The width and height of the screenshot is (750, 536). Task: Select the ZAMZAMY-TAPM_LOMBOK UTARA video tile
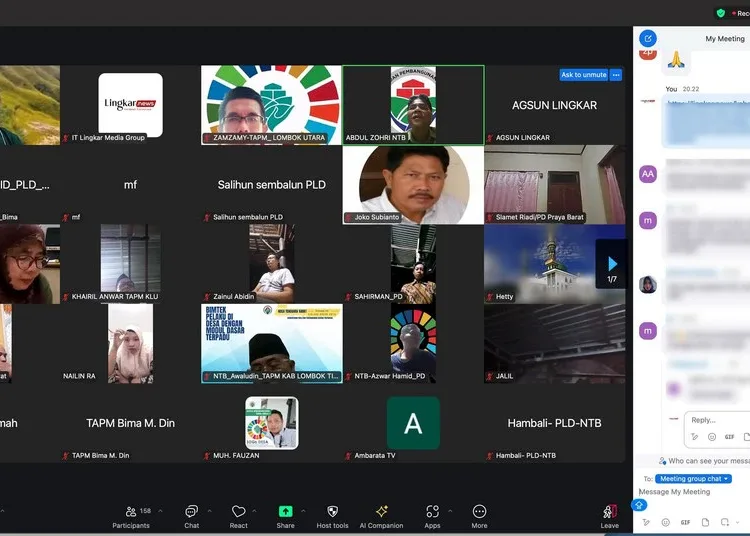point(271,105)
